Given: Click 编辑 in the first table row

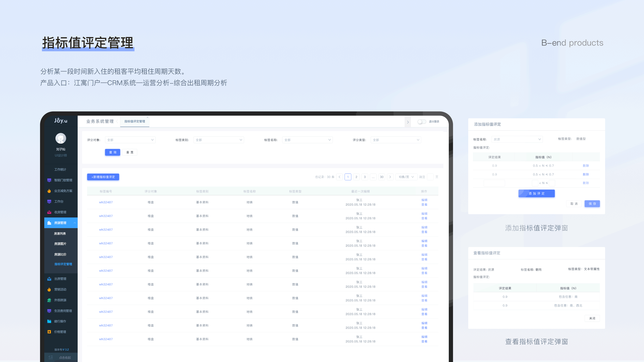Looking at the screenshot, I should [424, 200].
